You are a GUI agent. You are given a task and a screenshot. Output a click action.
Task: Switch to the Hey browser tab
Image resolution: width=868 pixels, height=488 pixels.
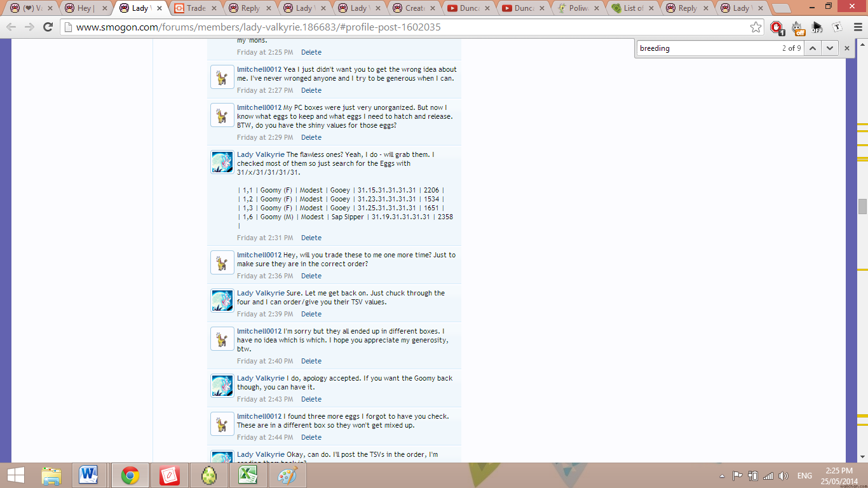pyautogui.click(x=85, y=8)
